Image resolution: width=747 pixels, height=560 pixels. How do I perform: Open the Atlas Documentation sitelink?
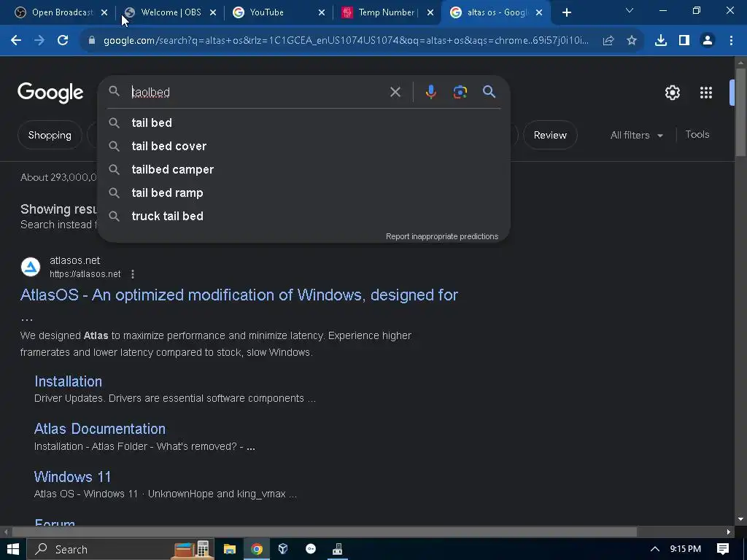point(99,429)
